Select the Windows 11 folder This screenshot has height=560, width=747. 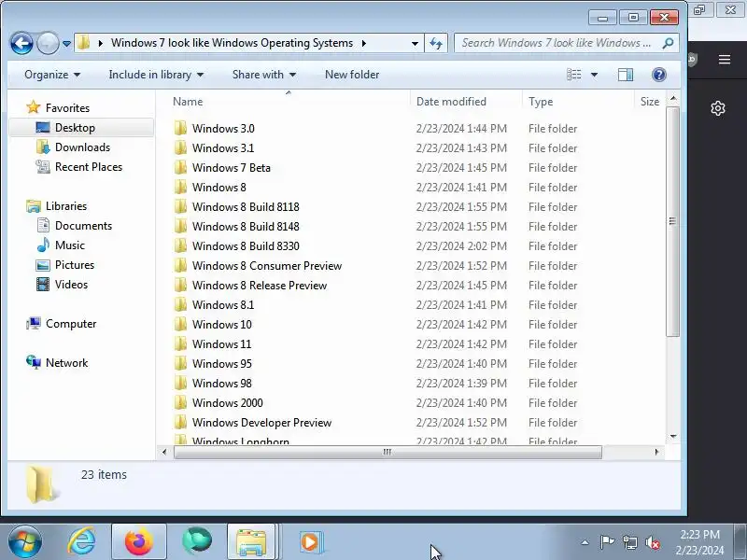pyautogui.click(x=221, y=343)
